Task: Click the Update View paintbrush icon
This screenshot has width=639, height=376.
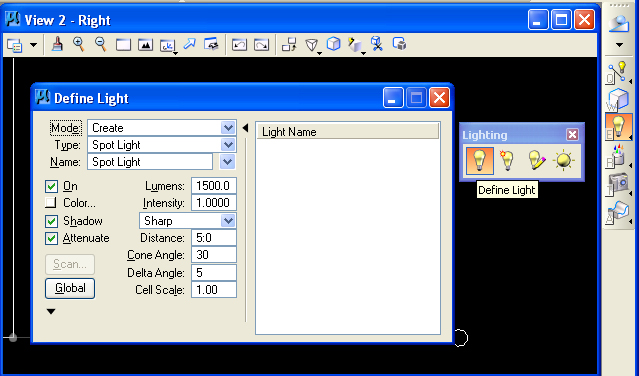Action: [57, 44]
